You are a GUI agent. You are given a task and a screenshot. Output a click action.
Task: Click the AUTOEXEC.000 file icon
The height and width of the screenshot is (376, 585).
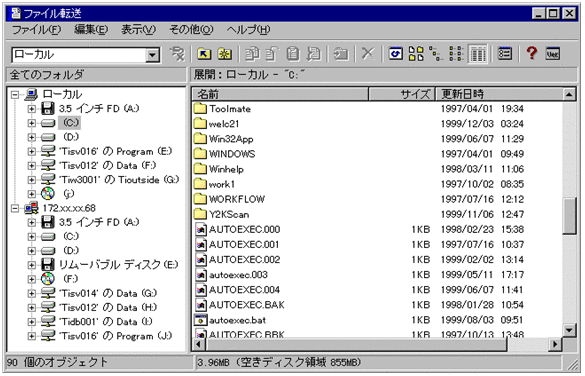pyautogui.click(x=201, y=229)
